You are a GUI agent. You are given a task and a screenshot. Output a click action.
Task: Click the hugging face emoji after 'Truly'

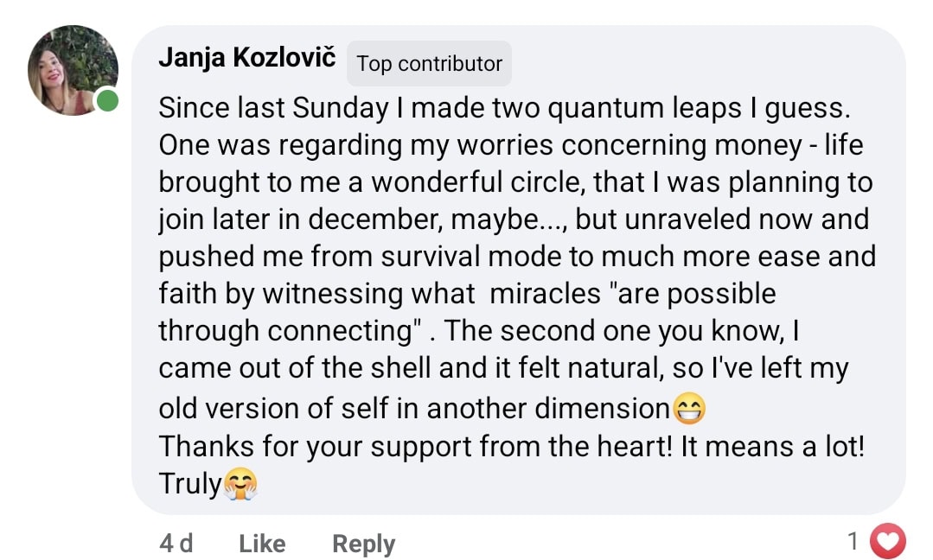240,484
